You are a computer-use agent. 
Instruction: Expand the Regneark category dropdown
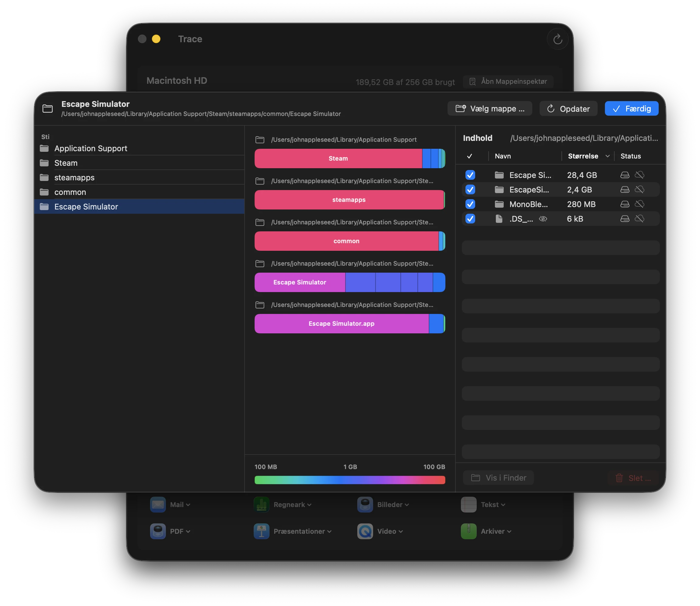click(309, 505)
